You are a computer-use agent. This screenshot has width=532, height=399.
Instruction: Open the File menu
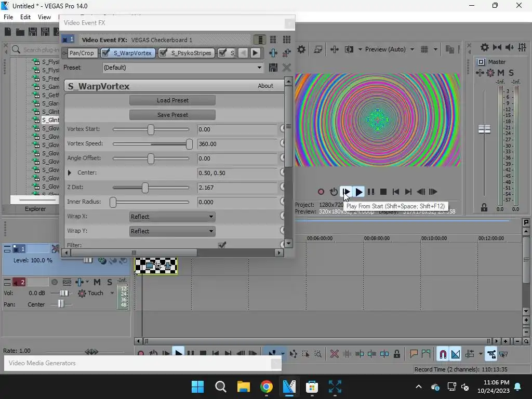8,17
